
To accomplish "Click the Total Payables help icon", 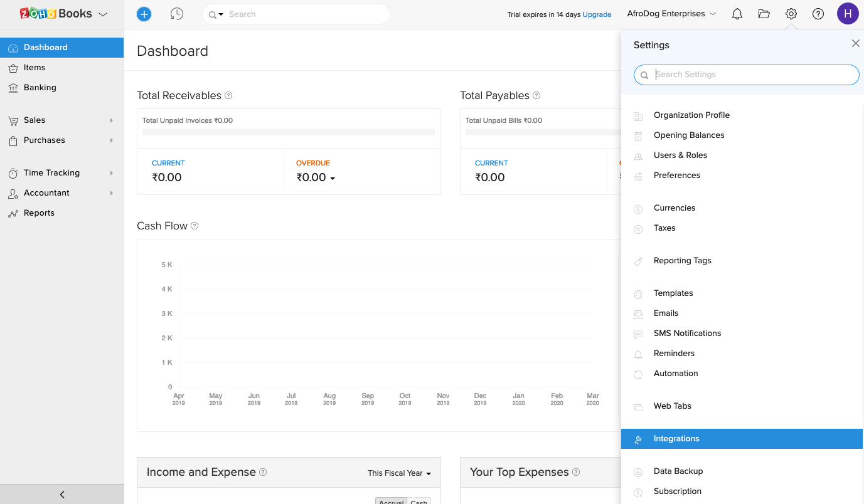I will [x=536, y=95].
